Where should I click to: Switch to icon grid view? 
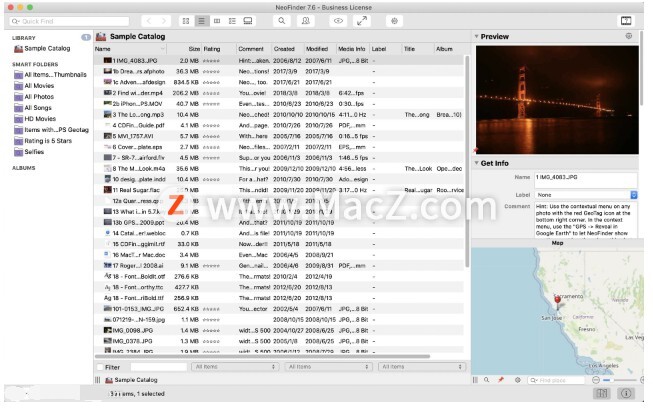(186, 21)
